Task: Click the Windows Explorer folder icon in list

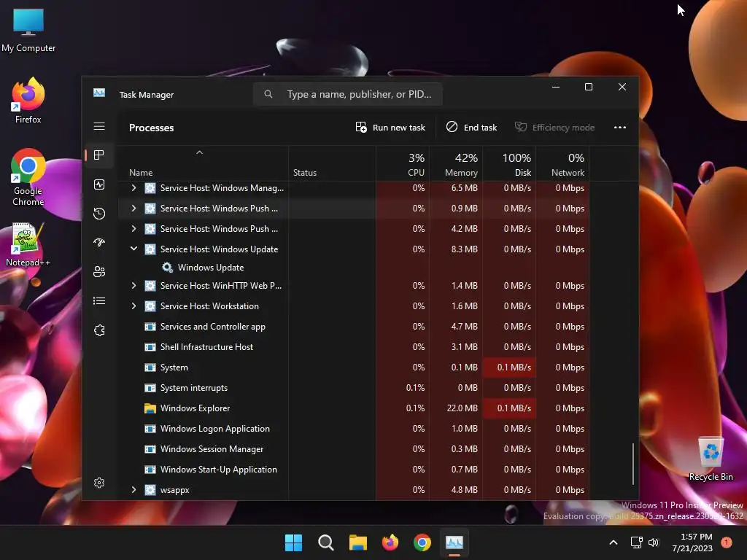Action: (150, 408)
